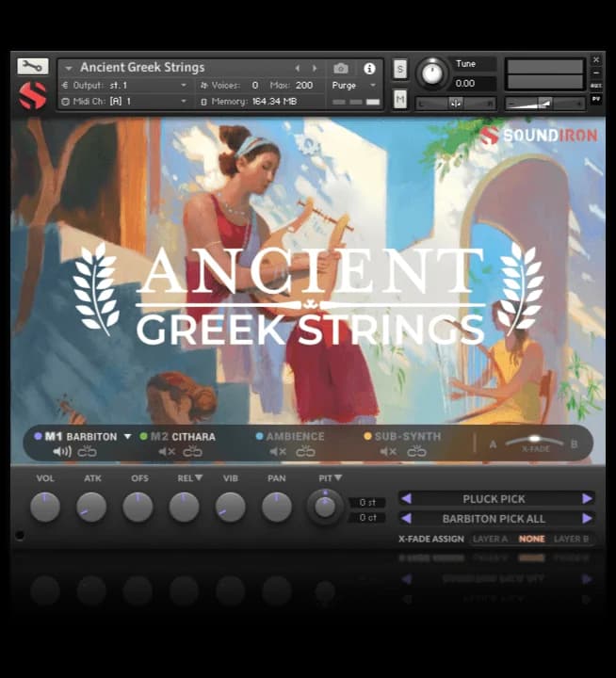Minimize the instrument with the minus button
Screen dimensions: 616x678
(x=596, y=73)
